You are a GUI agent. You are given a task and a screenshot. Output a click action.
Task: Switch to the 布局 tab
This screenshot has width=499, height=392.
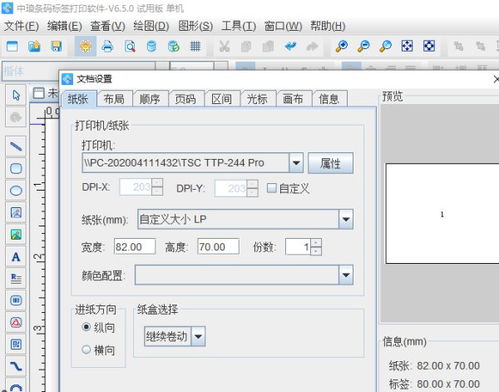coord(114,99)
